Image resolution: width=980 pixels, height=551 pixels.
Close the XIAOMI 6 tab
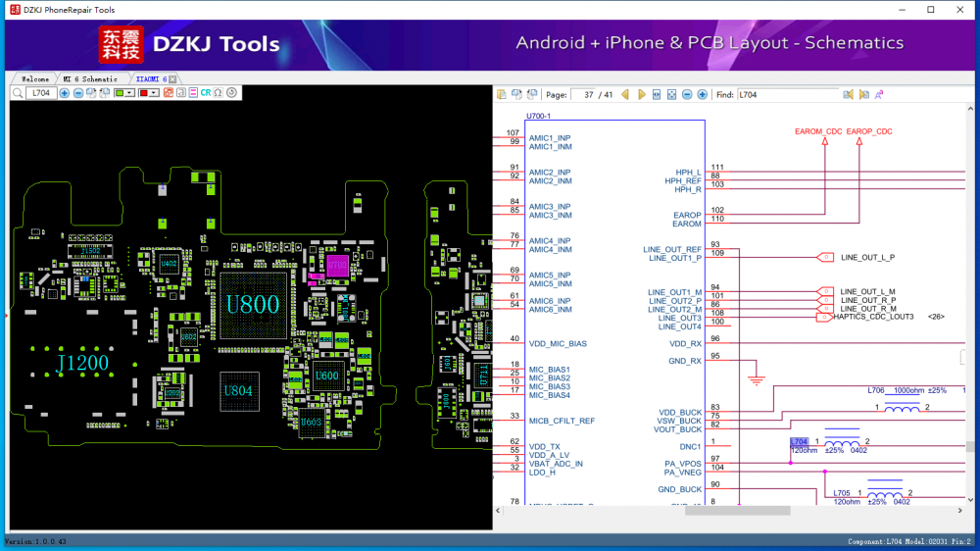pos(172,78)
